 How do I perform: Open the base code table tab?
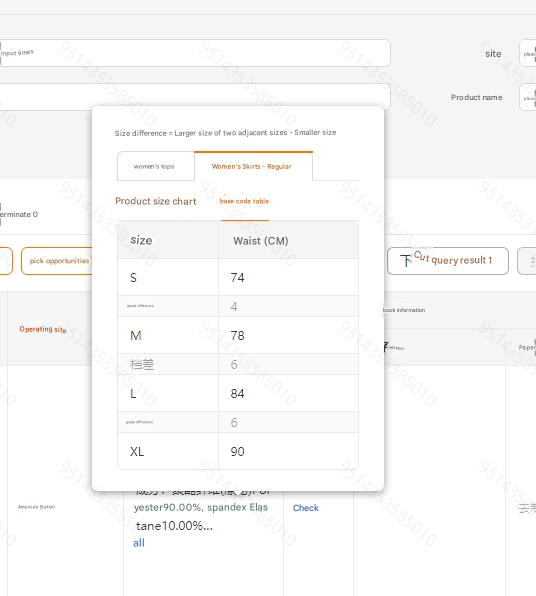click(x=244, y=201)
